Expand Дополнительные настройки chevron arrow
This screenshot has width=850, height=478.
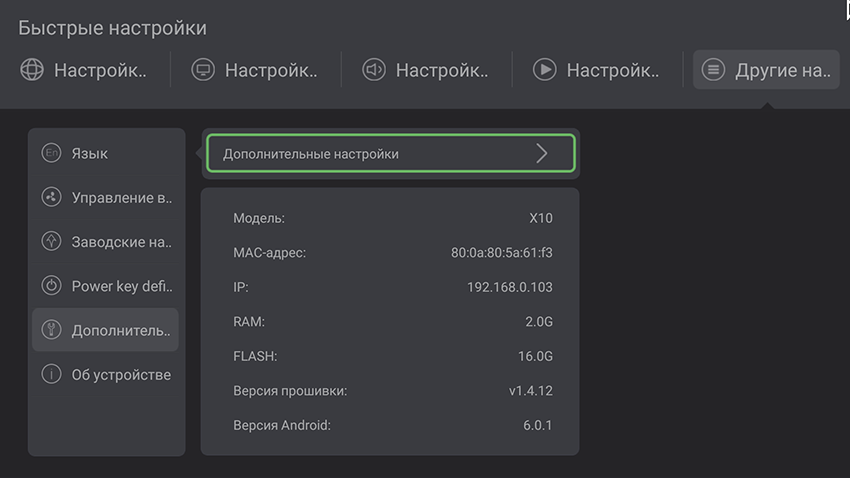[542, 153]
